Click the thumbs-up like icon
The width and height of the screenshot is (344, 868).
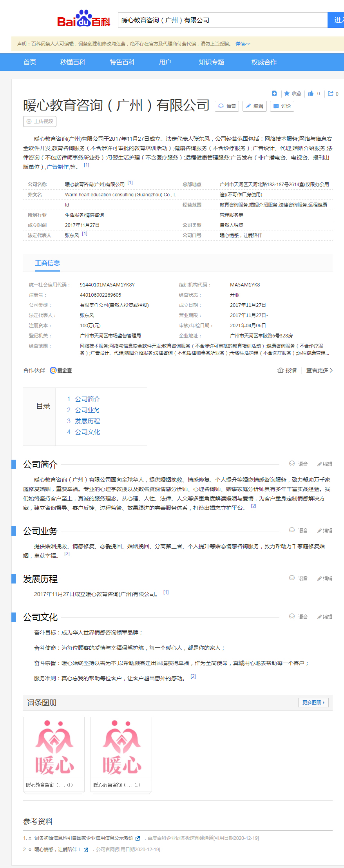[311, 93]
